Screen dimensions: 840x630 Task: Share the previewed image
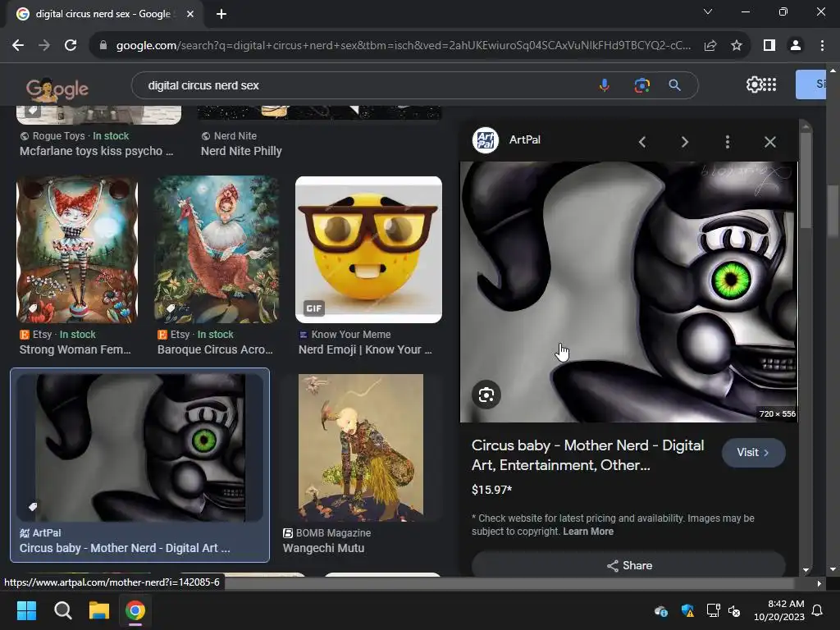pyautogui.click(x=628, y=565)
